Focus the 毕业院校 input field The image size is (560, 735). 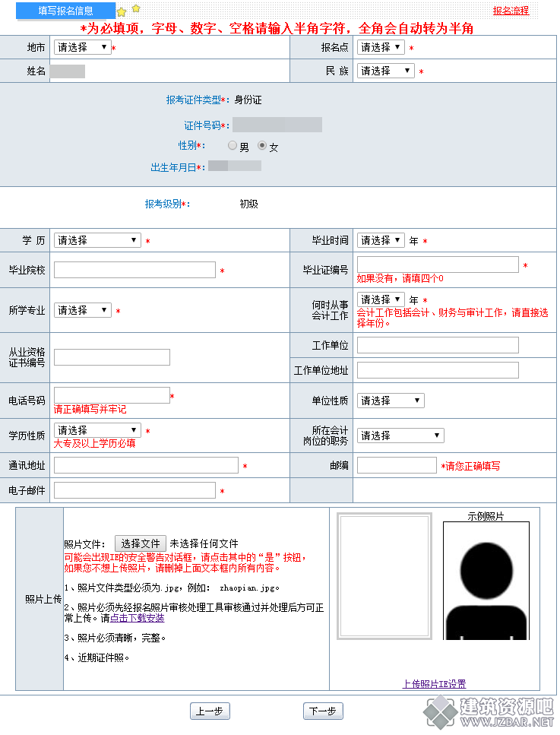pyautogui.click(x=135, y=270)
